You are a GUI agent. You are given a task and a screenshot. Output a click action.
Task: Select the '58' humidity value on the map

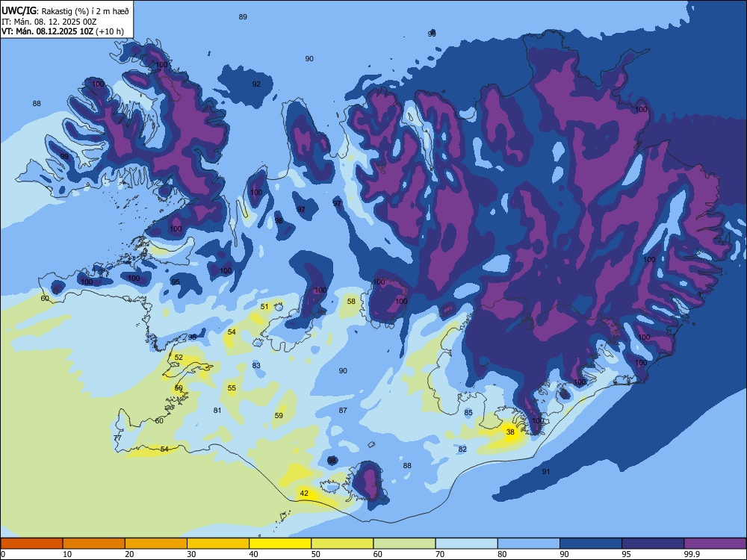pyautogui.click(x=351, y=302)
